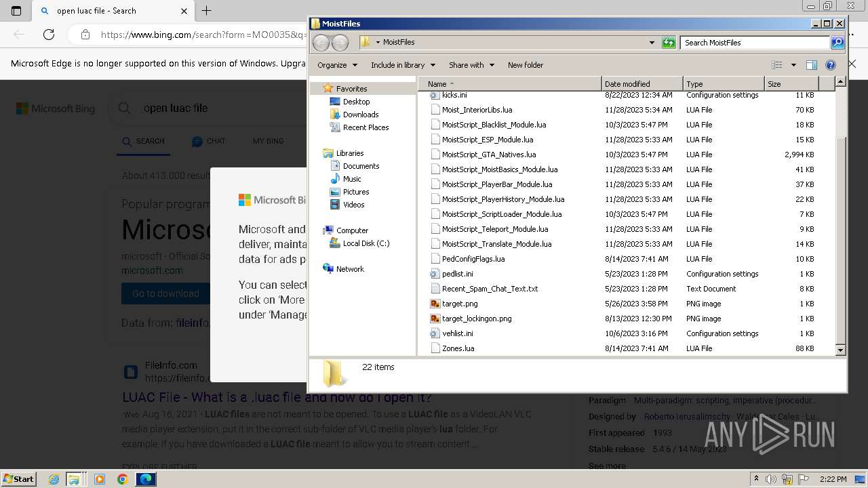Viewport: 868px width, 488px height.
Task: Sort by Size column header
Action: [791, 84]
